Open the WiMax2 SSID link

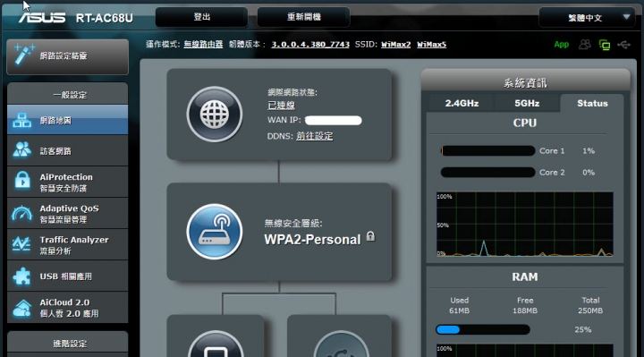tap(395, 44)
